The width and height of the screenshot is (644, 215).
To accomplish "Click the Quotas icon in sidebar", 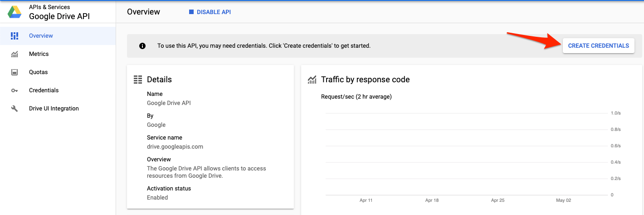I will pyautogui.click(x=15, y=72).
